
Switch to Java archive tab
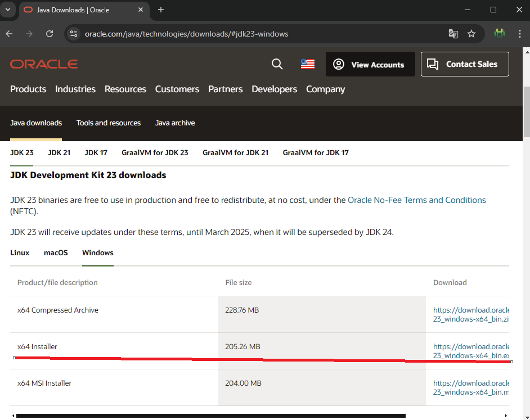click(175, 123)
